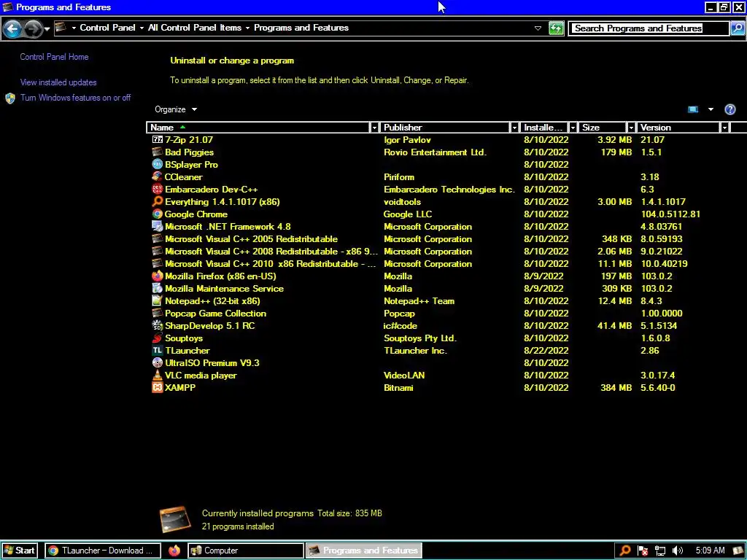This screenshot has width=747, height=560.
Task: Click the Google Chrome list icon
Action: [x=158, y=214]
